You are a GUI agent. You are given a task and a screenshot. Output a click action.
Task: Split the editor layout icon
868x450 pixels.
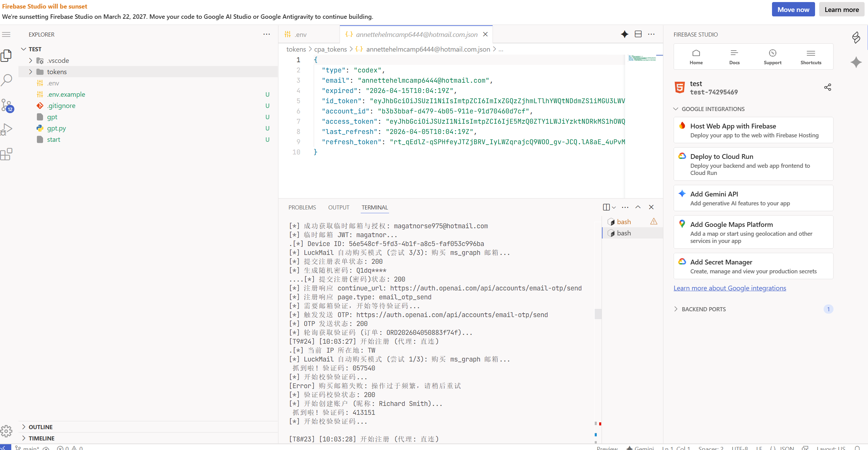tap(638, 34)
